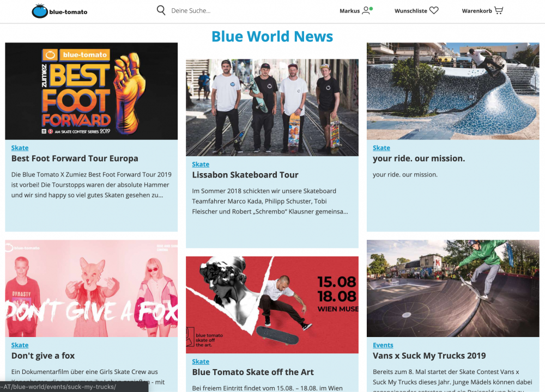Click the Wunschliste heart icon
The height and width of the screenshot is (392, 545).
(x=434, y=10)
